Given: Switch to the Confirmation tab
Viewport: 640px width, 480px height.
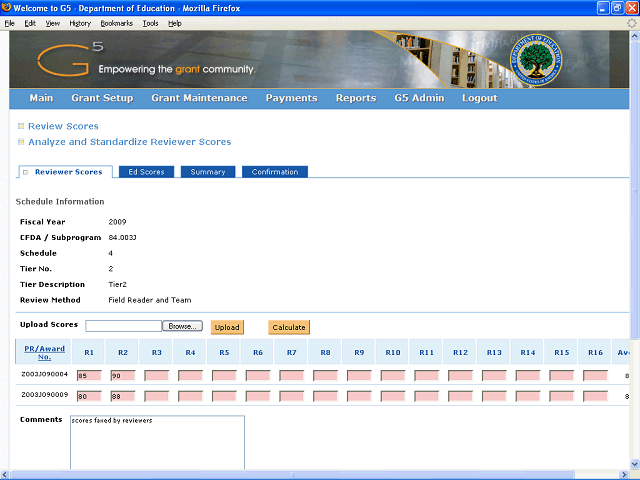Looking at the screenshot, I should (x=275, y=172).
